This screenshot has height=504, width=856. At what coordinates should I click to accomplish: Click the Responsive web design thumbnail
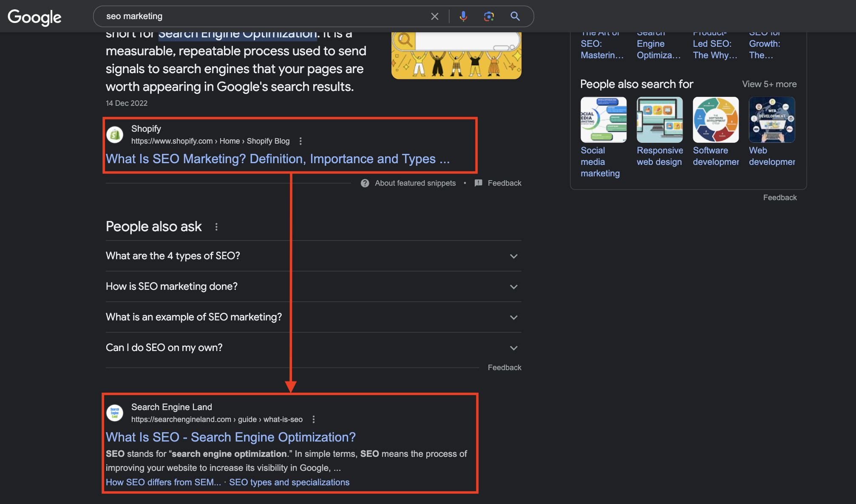[x=660, y=119]
